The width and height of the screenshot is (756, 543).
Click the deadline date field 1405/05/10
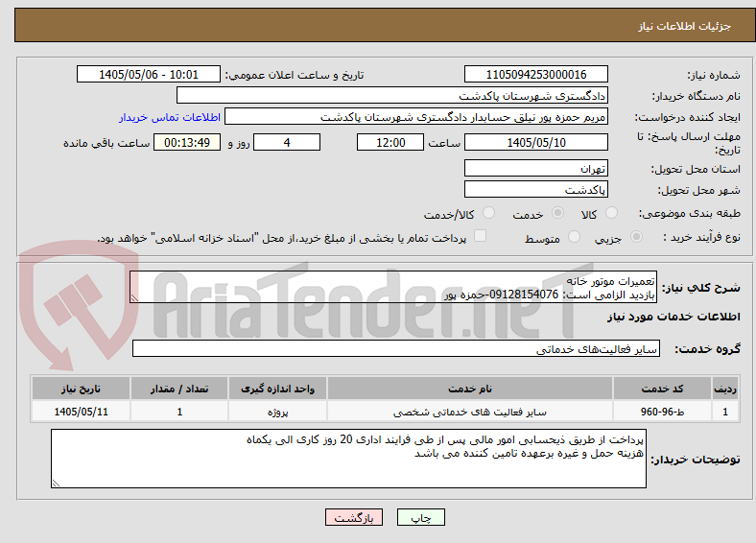[536, 142]
